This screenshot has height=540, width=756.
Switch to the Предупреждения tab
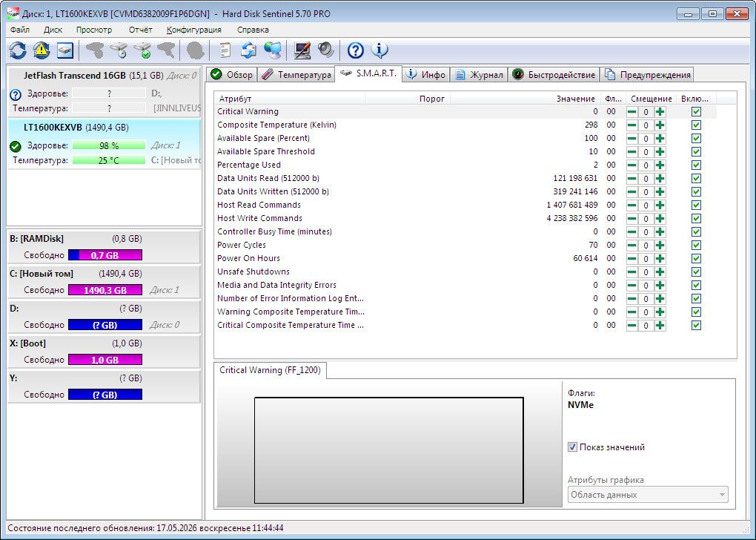coord(648,75)
